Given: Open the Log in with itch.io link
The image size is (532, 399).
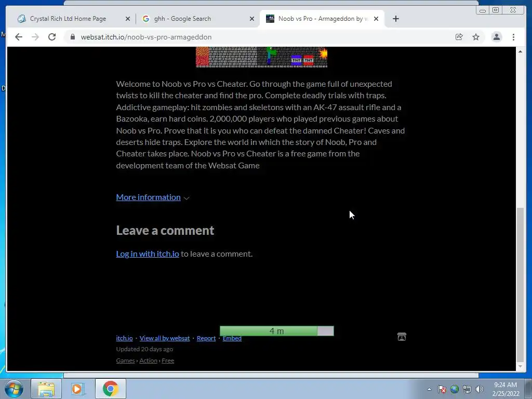Looking at the screenshot, I should pos(148,254).
